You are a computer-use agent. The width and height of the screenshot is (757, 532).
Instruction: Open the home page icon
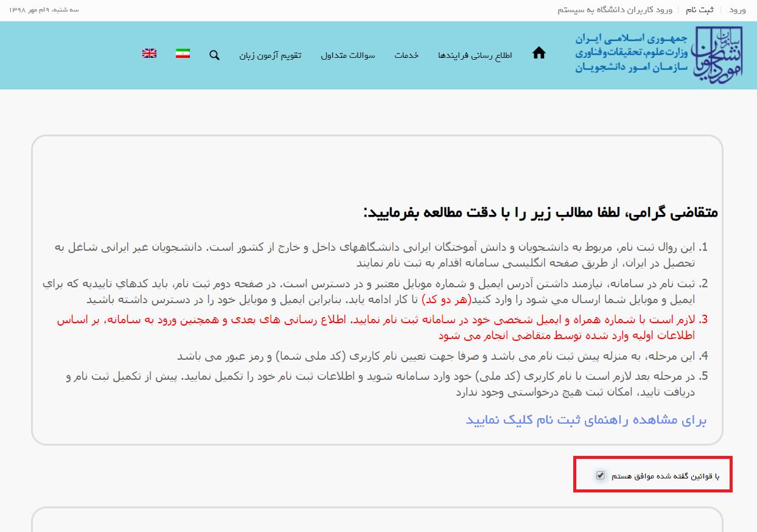pyautogui.click(x=539, y=54)
